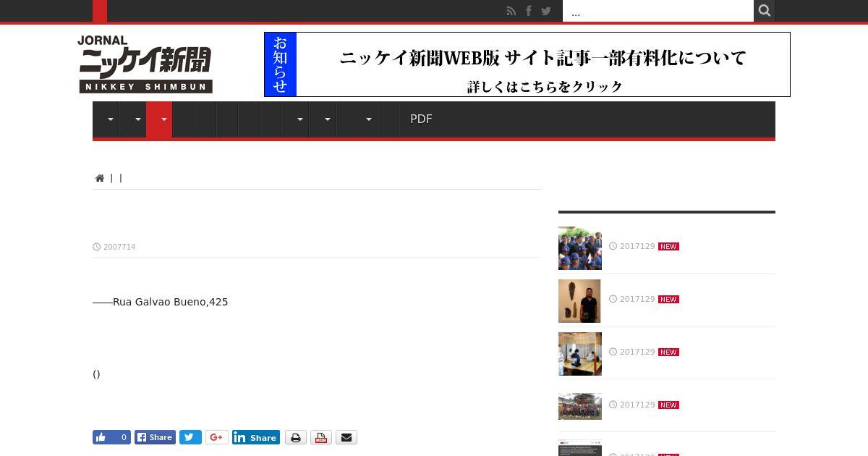This screenshot has width=868, height=456.
Task: Email article using envelope icon
Action: (346, 437)
